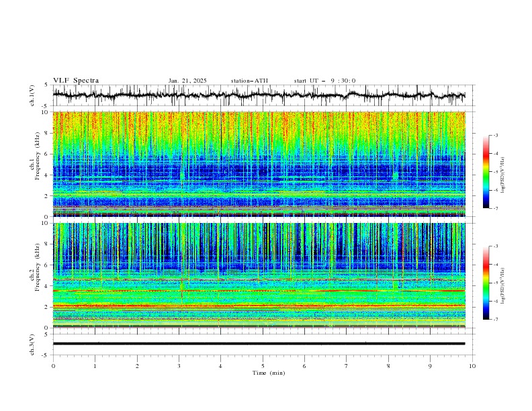Click the "-3" tick on ch.1 colorbar
The width and height of the screenshot is (532, 411).
click(496, 135)
